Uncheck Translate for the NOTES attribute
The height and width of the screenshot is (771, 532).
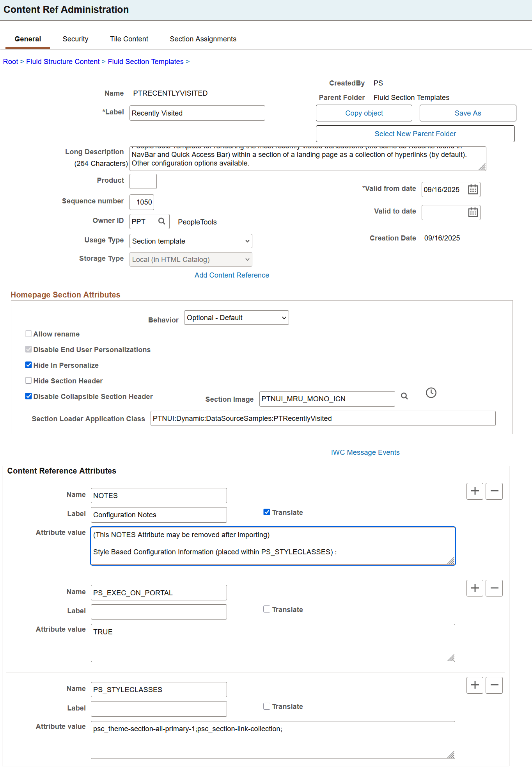pos(267,512)
